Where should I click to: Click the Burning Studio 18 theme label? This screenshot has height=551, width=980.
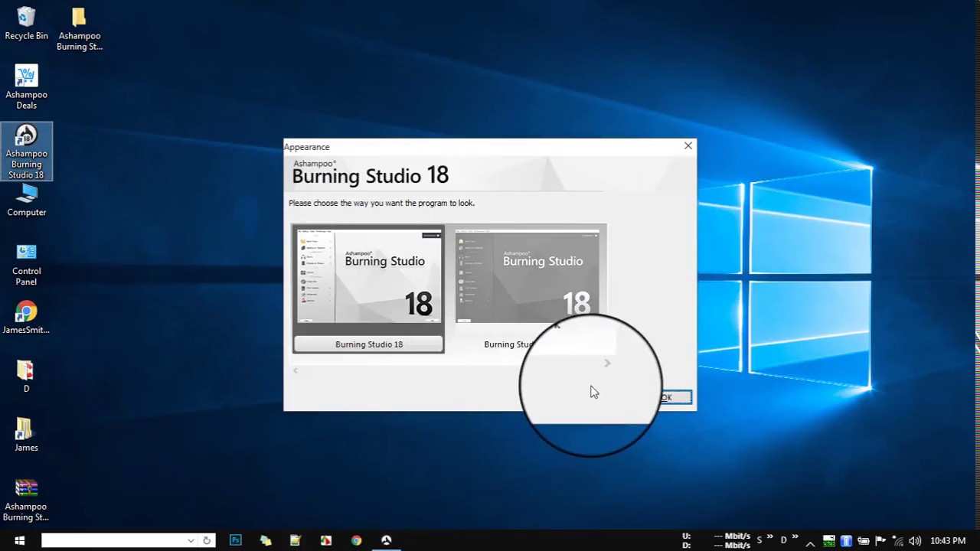[368, 344]
